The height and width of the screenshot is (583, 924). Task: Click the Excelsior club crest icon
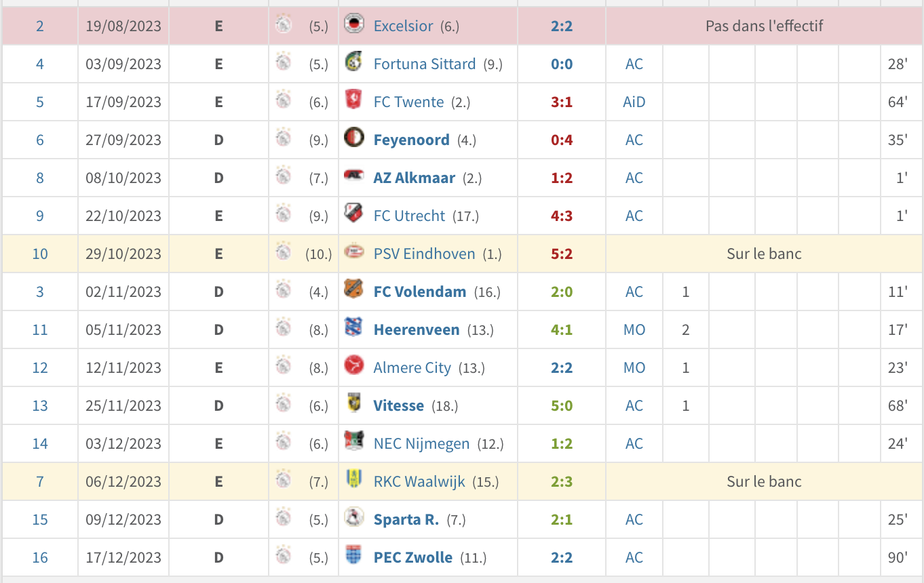[x=353, y=25]
